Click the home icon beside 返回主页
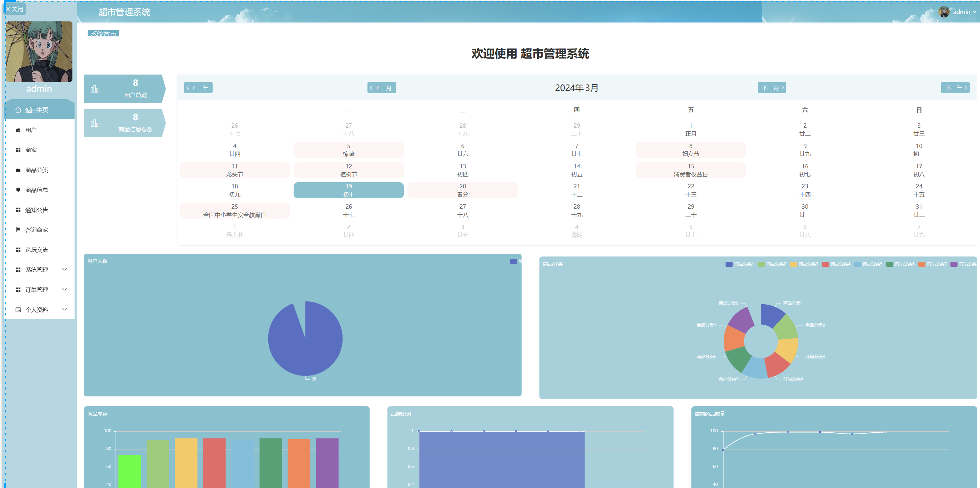The image size is (980, 488). point(18,110)
